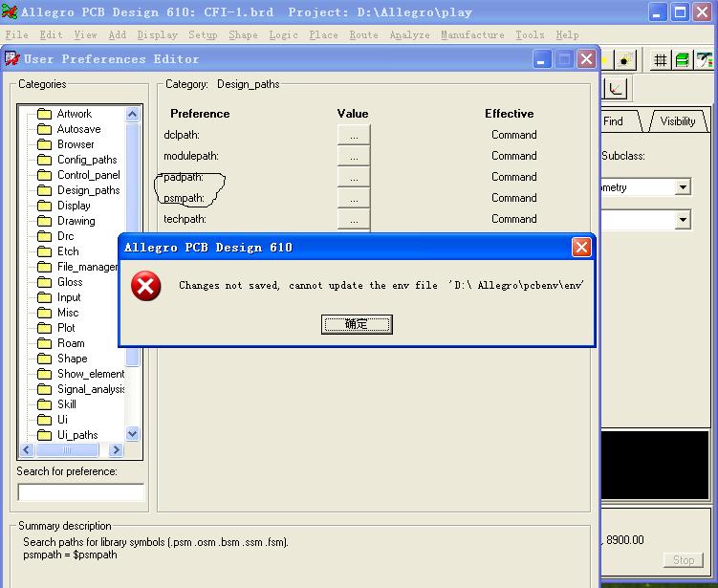Open value editor for padpath
The image size is (718, 588).
[354, 177]
